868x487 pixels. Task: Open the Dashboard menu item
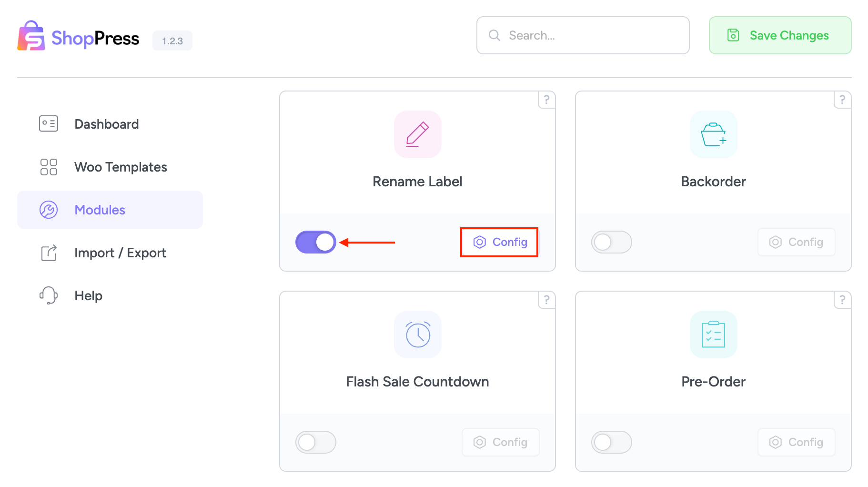106,124
